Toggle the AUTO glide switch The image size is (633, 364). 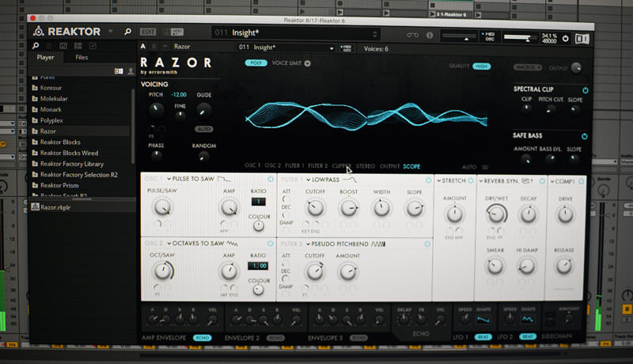(x=204, y=129)
